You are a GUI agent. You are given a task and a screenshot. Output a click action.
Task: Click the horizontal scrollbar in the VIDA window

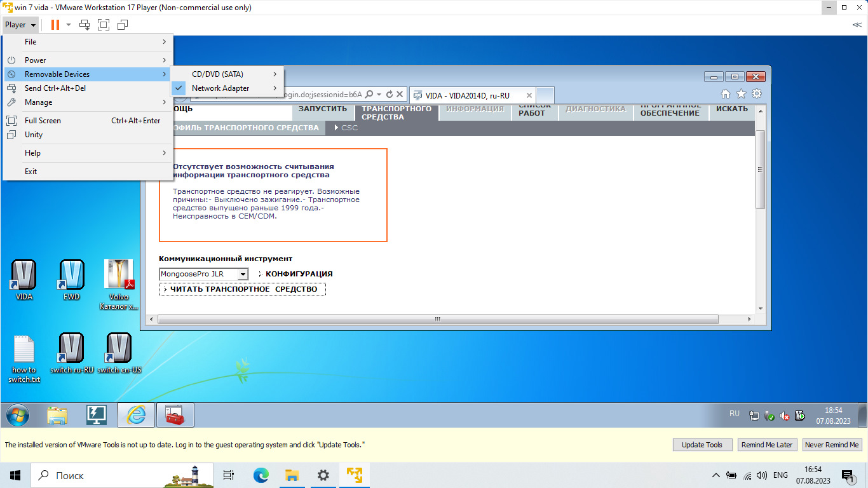437,319
